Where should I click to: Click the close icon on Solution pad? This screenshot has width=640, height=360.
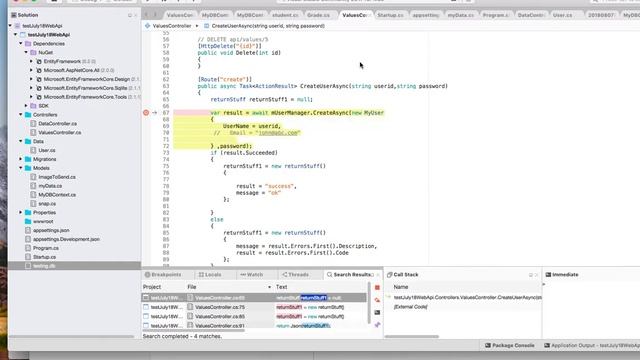coord(136,15)
